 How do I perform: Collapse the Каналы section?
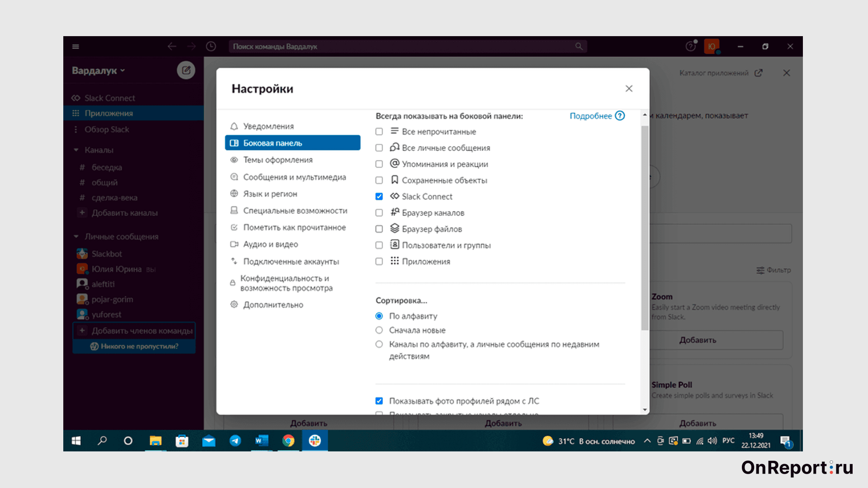click(76, 150)
